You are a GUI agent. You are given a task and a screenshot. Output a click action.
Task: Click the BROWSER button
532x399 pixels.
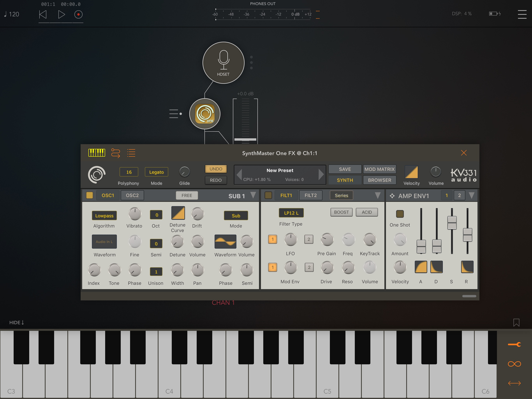click(379, 180)
